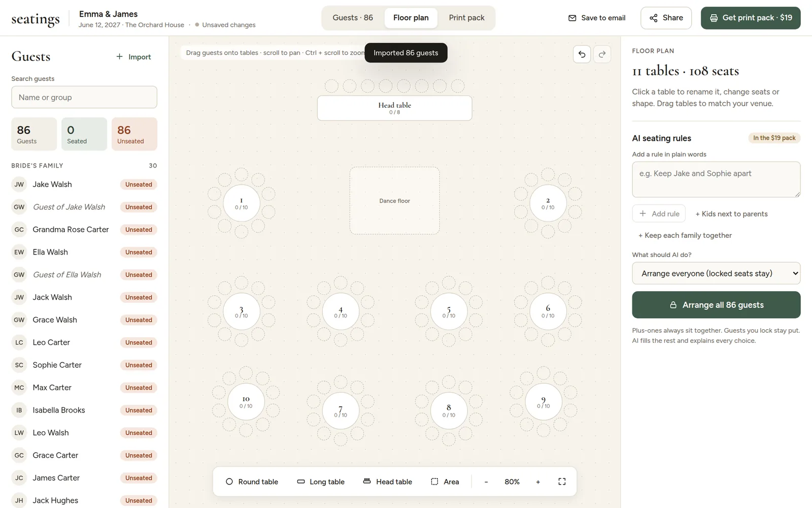Click the 0 Seated stat card
Image resolution: width=812 pixels, height=508 pixels.
[84, 134]
